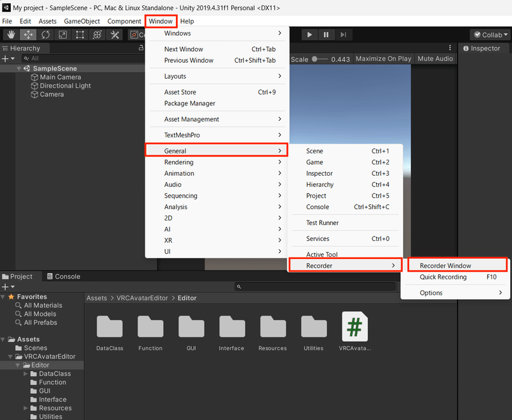
Task: Open custom editor tools icon
Action: pyautogui.click(x=115, y=35)
